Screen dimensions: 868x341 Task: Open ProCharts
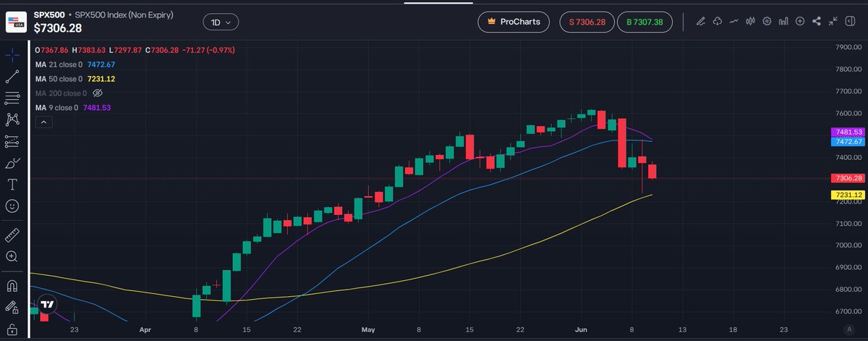click(x=514, y=22)
